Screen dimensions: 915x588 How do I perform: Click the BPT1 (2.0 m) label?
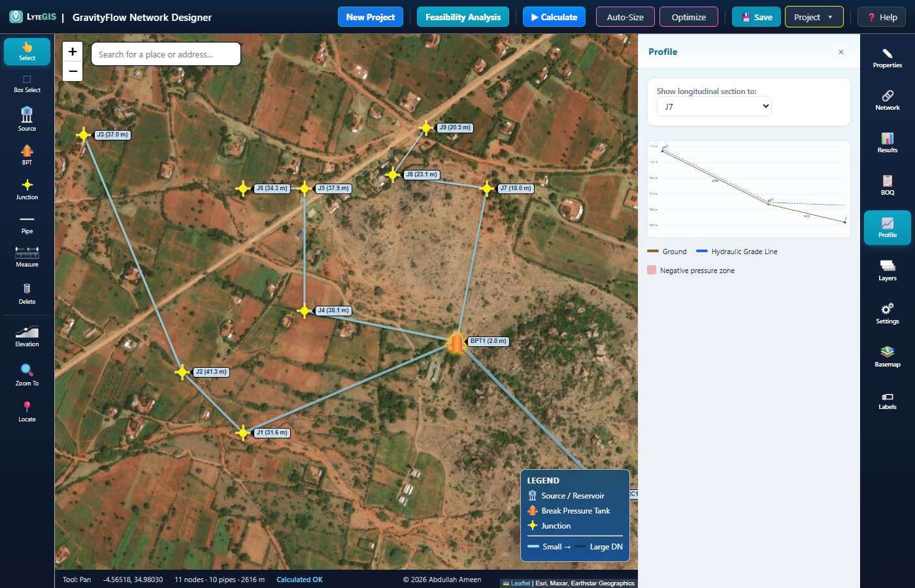click(488, 341)
